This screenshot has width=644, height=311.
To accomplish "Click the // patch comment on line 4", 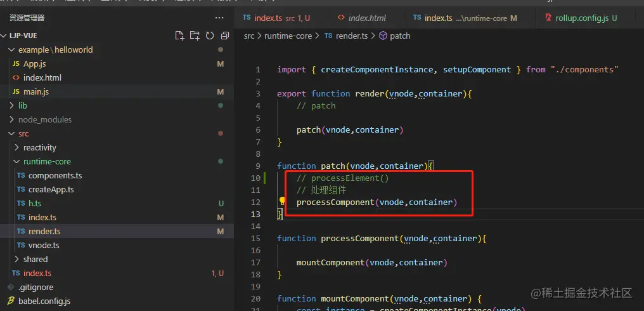I will coord(316,106).
